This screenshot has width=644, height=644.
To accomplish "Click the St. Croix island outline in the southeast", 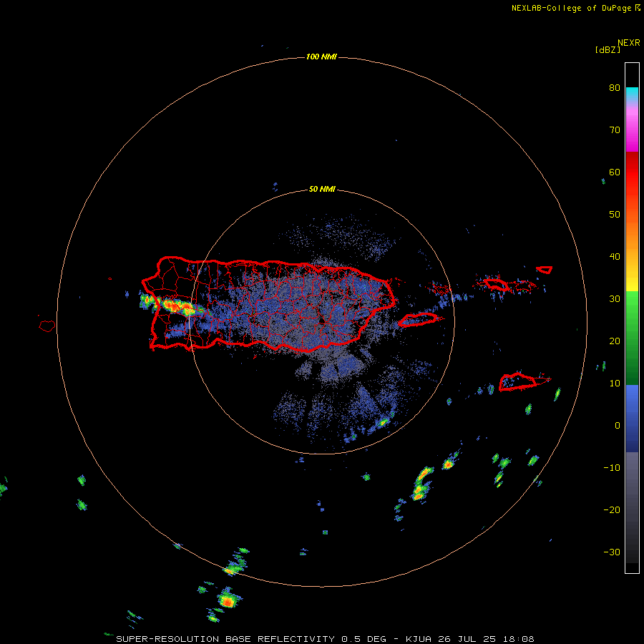I will [518, 381].
